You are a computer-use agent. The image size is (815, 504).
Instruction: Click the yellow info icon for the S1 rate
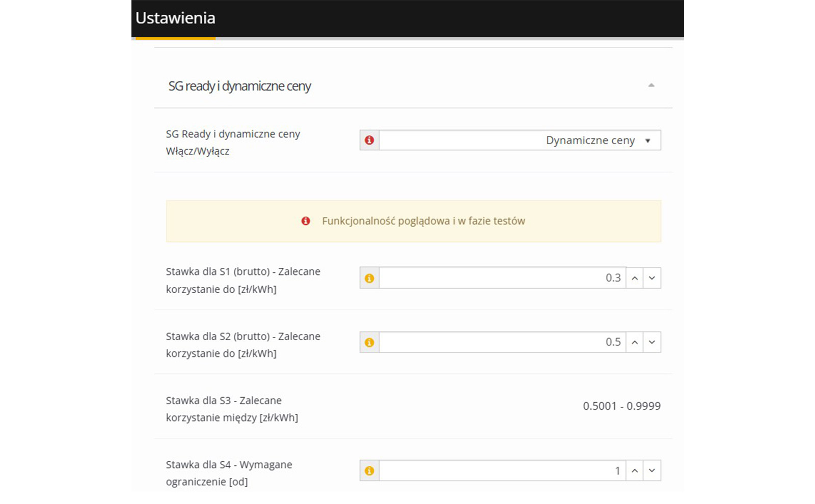[369, 278]
